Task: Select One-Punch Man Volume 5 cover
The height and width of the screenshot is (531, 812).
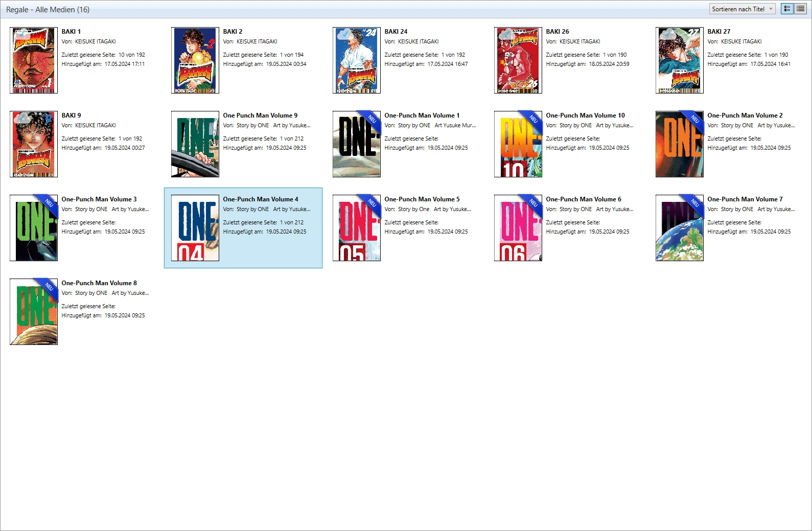Action: (x=357, y=228)
